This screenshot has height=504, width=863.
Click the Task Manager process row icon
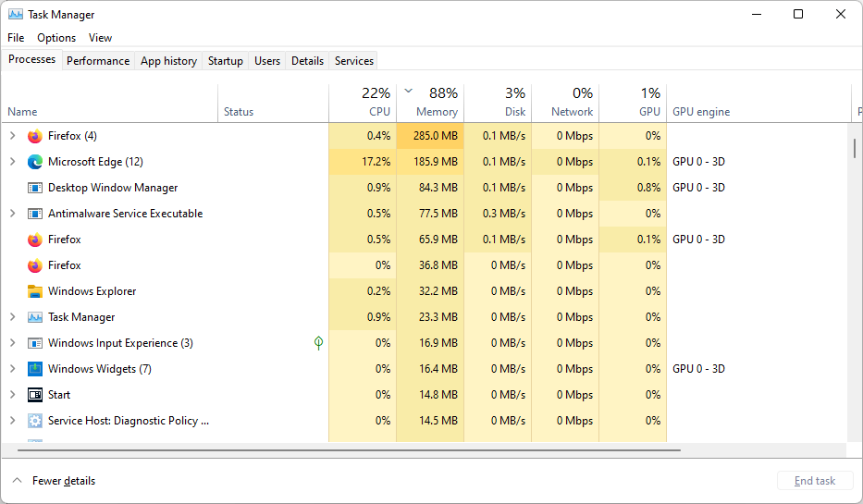pyautogui.click(x=34, y=317)
